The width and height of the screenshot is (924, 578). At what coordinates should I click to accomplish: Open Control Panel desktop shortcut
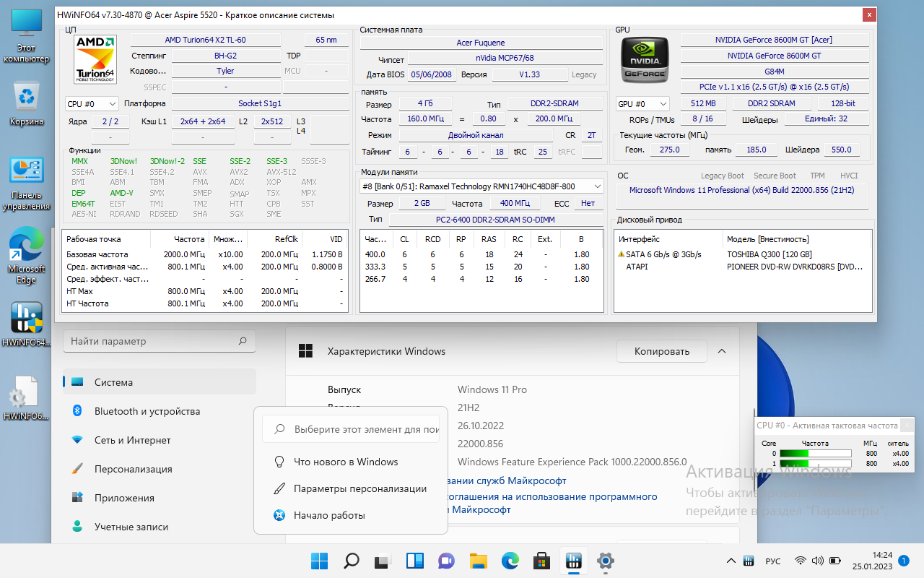(x=26, y=184)
